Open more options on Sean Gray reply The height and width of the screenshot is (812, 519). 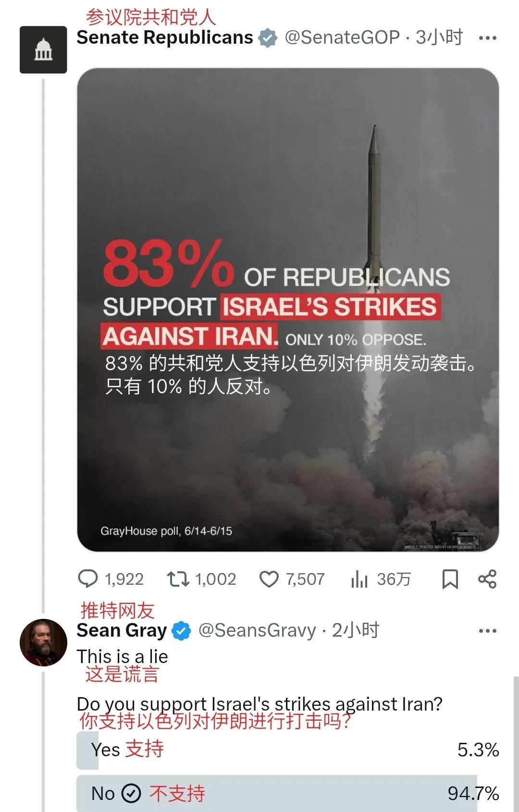point(488,631)
